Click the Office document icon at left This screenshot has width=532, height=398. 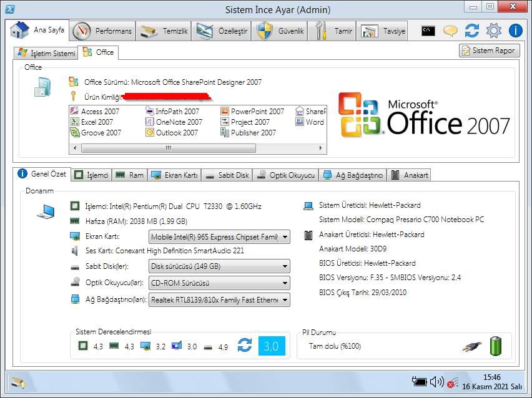pyautogui.click(x=42, y=87)
